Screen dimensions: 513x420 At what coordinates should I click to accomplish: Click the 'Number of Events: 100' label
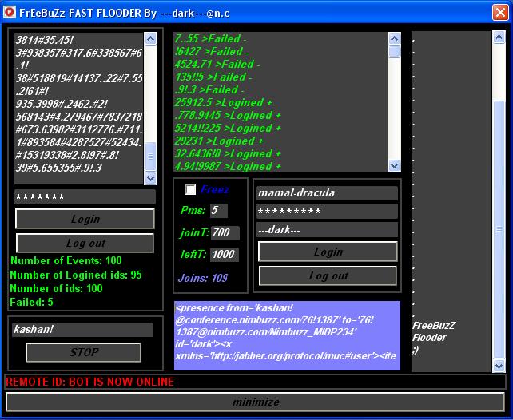click(x=66, y=260)
